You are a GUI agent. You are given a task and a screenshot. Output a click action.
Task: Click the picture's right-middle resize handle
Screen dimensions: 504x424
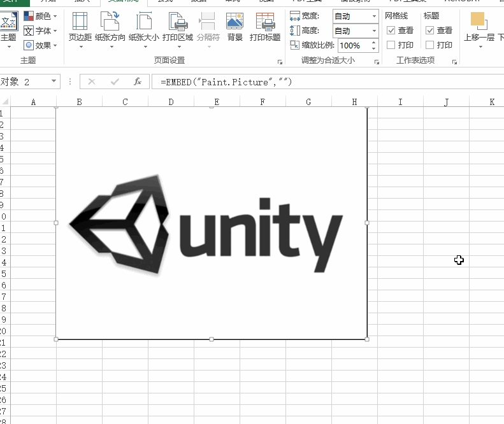pos(367,223)
